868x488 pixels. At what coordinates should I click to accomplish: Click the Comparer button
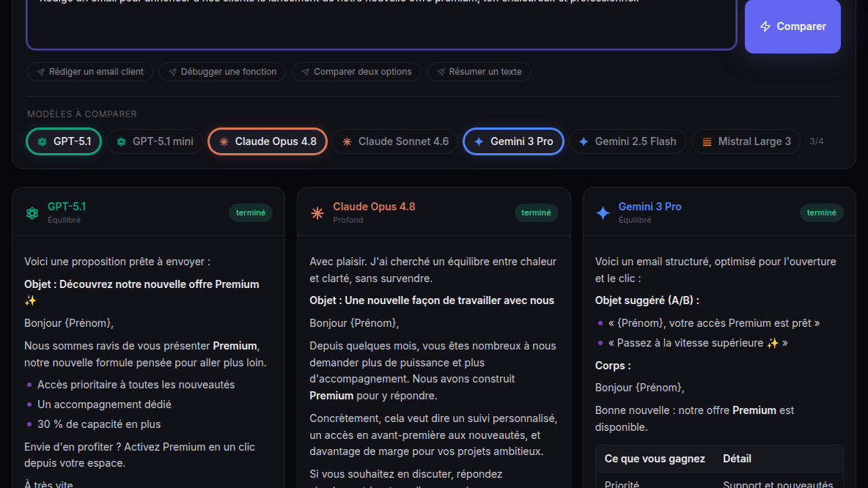pyautogui.click(x=792, y=26)
